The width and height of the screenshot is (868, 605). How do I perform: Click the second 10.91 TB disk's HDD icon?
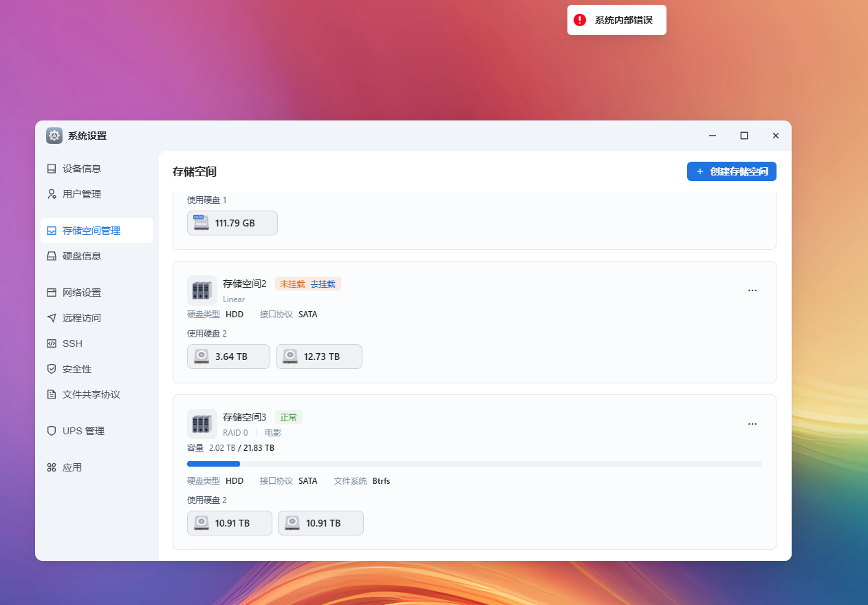pyautogui.click(x=292, y=523)
